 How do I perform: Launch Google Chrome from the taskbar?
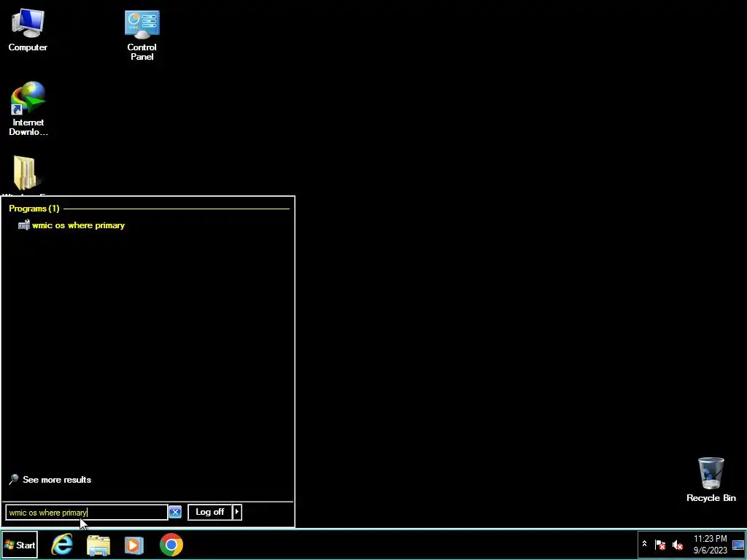(x=171, y=545)
